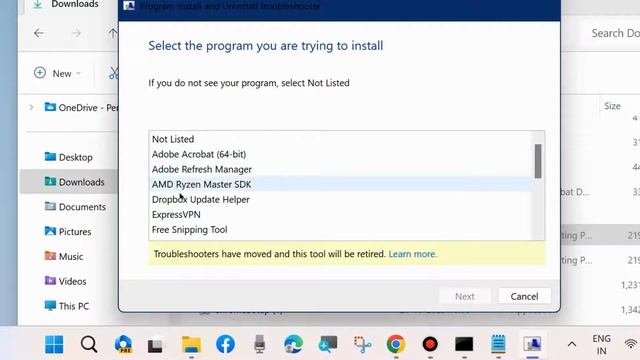Open the microphone app taskbar icon

pos(260,344)
